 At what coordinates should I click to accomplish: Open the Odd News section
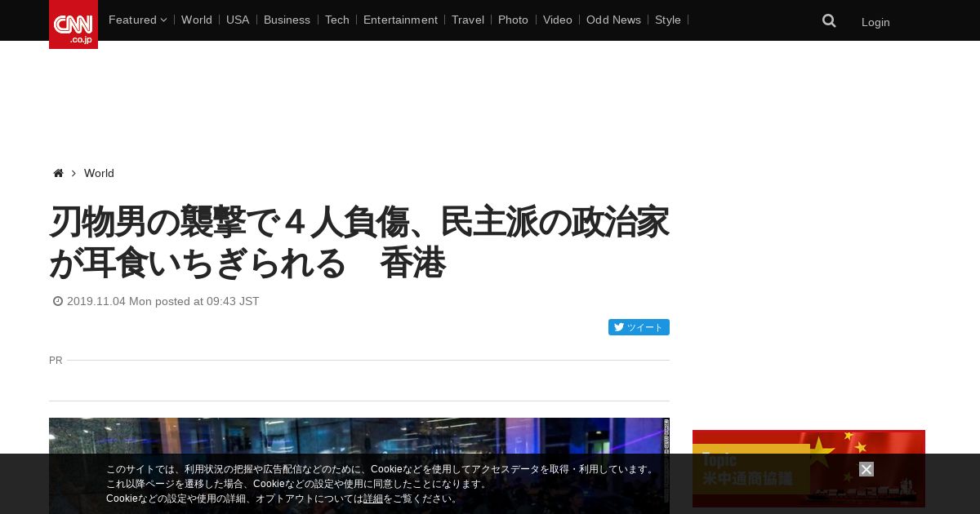(x=613, y=20)
